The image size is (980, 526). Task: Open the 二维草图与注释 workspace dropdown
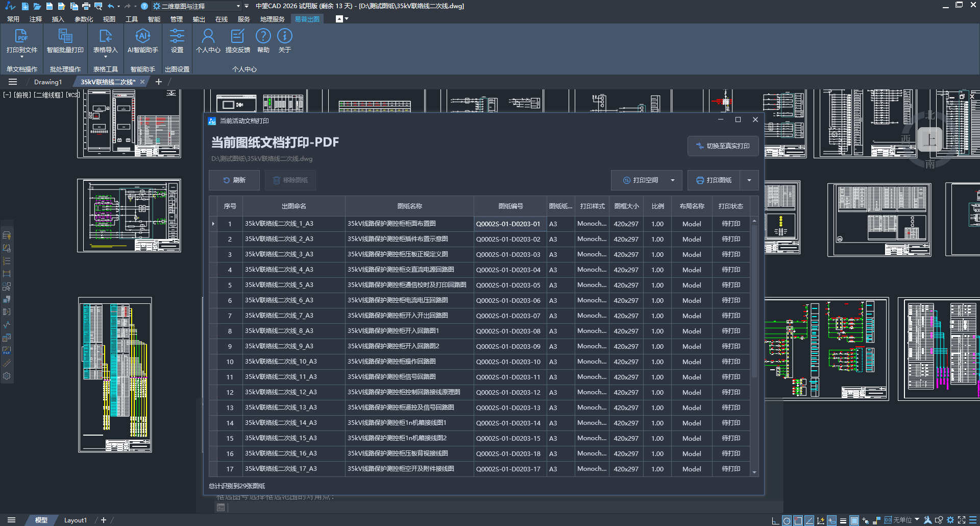click(x=238, y=6)
